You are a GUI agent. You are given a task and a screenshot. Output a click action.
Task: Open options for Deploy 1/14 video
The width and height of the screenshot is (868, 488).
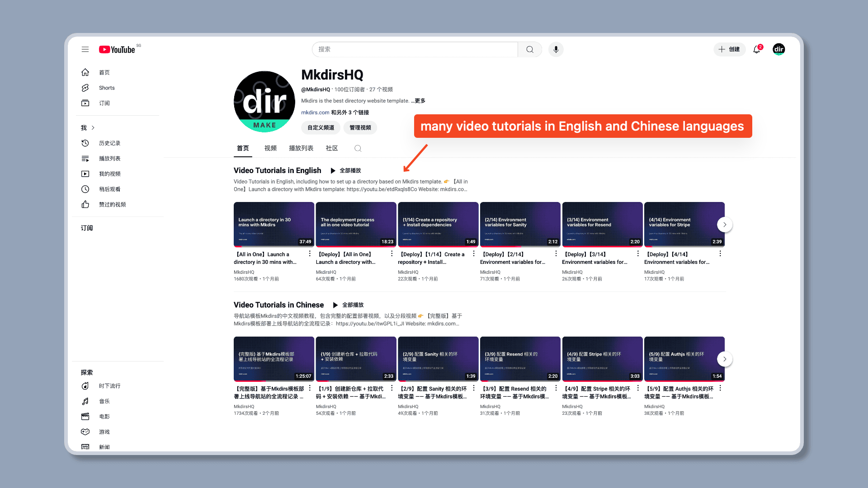coord(474,254)
